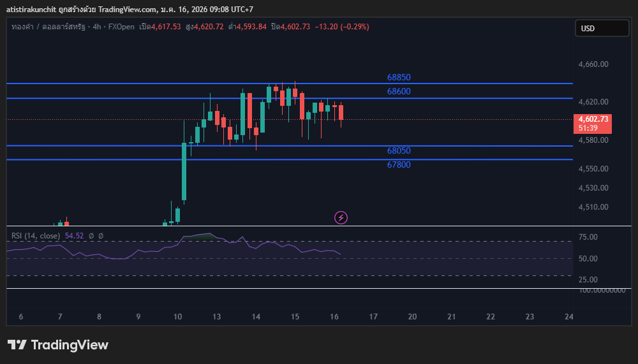Click the TradingView wordmark text
This screenshot has width=638, height=364.
70,345
